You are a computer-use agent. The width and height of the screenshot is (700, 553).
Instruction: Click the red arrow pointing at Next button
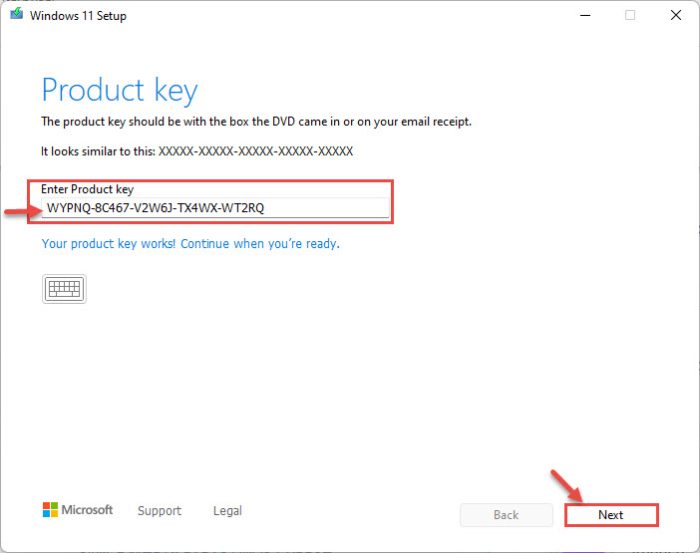click(569, 485)
